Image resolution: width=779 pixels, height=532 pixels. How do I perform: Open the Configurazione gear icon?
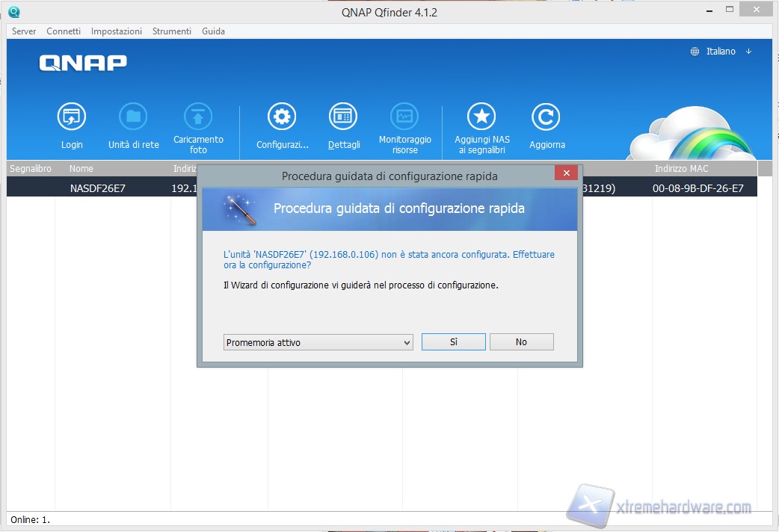[x=282, y=117]
